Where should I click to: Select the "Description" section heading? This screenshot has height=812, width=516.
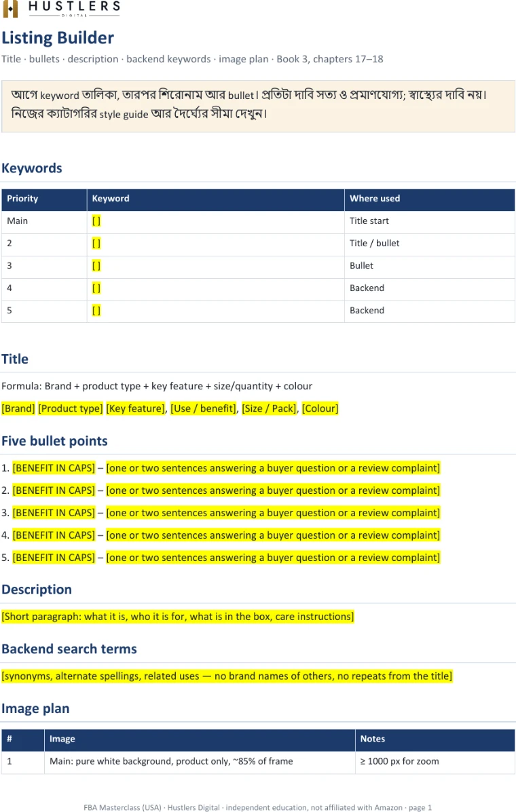point(37,590)
